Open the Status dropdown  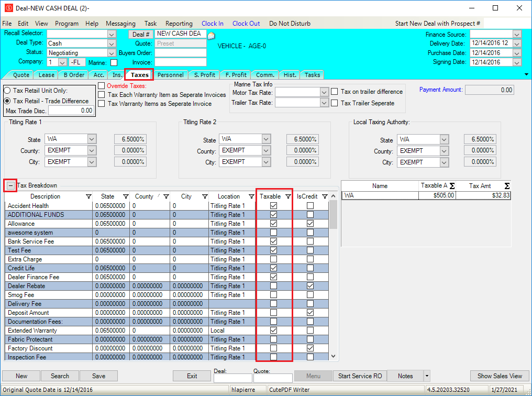[x=112, y=53]
